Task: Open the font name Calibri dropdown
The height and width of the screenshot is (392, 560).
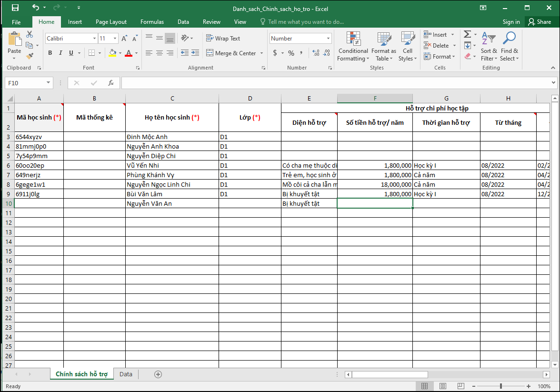Action: point(94,39)
